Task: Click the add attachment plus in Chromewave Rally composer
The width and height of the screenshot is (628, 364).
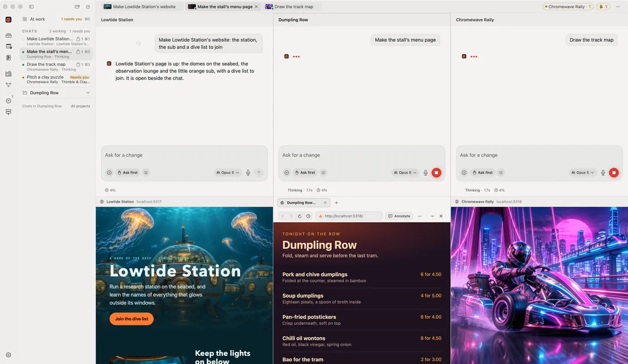Action: [x=464, y=173]
